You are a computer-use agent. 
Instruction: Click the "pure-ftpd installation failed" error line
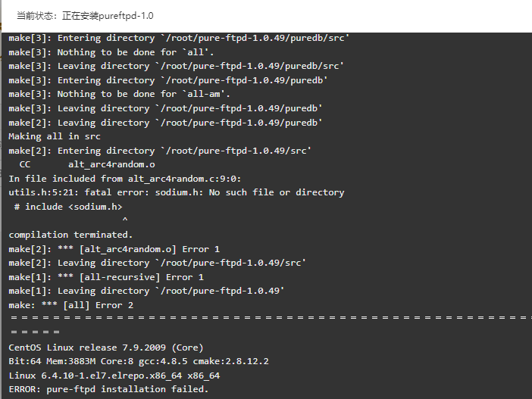tap(108, 389)
